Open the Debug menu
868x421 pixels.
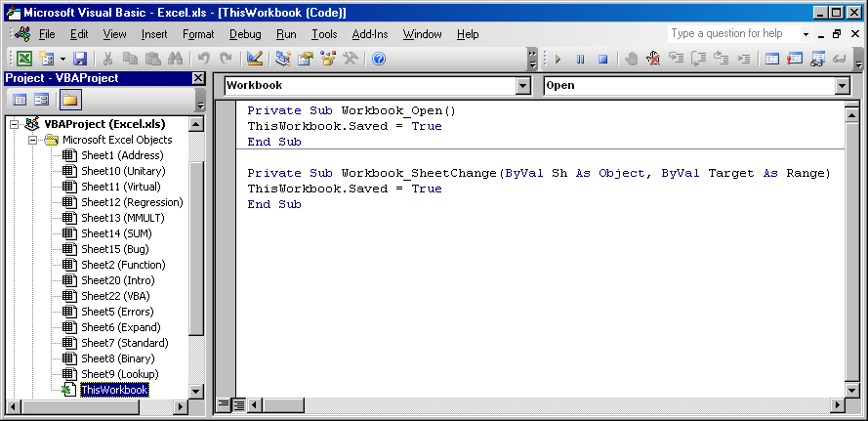[245, 34]
